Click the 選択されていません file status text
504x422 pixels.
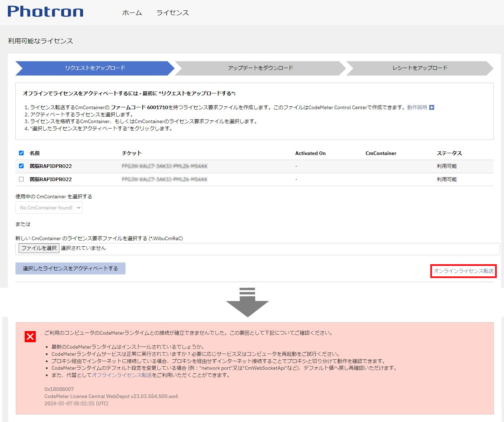83,248
